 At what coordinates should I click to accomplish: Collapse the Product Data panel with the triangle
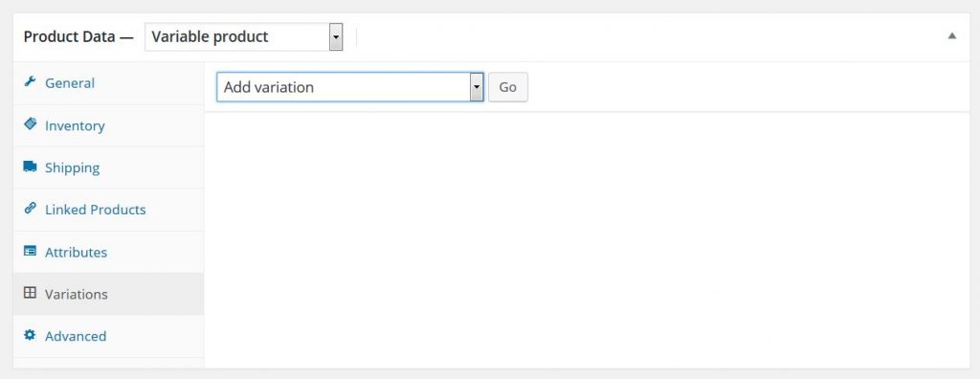click(952, 36)
